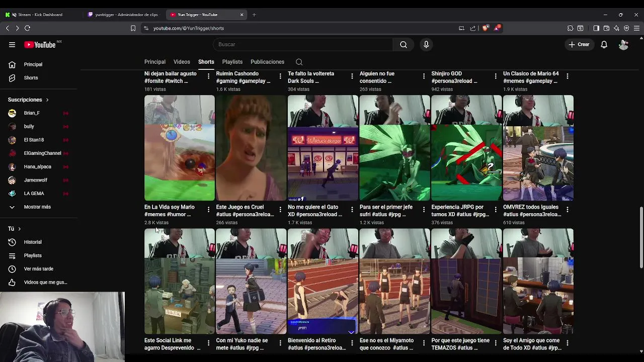The image size is (644, 362).
Task: Open Ver más tarde in sidebar
Action: point(38,269)
